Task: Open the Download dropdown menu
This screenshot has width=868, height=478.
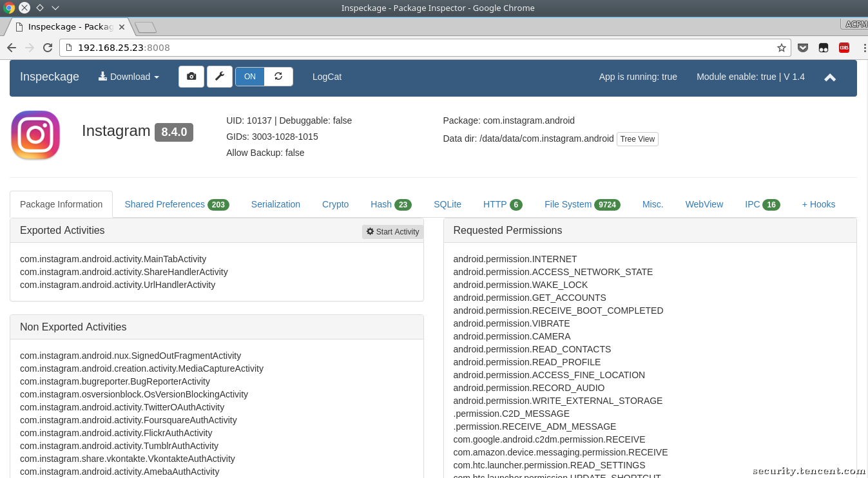Action: (129, 77)
